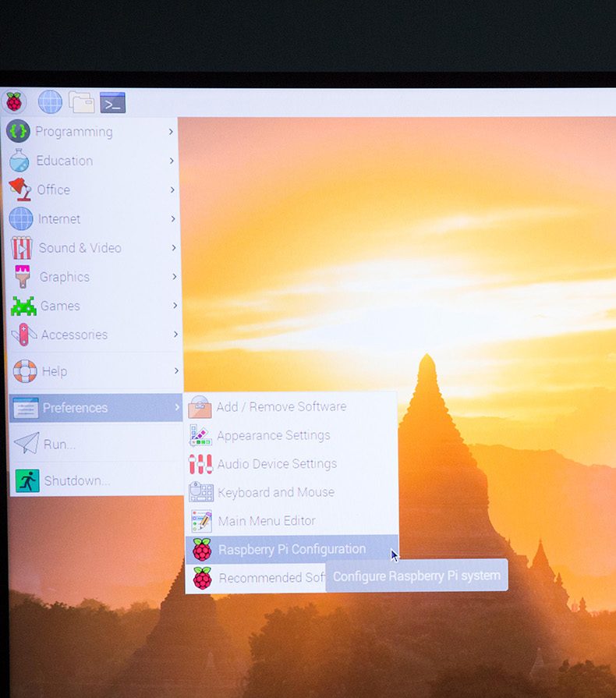Viewport: 616px width, 698px height.
Task: Click the Preferences window icon
Action: (x=26, y=408)
